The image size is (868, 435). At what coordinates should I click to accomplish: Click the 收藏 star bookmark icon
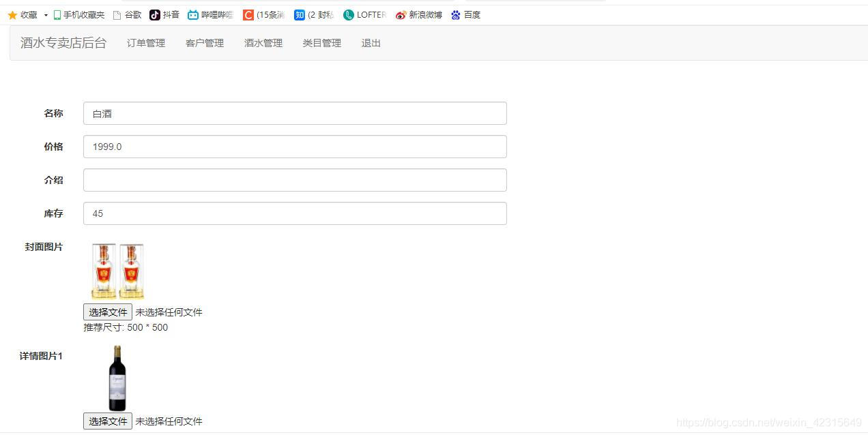(12, 15)
